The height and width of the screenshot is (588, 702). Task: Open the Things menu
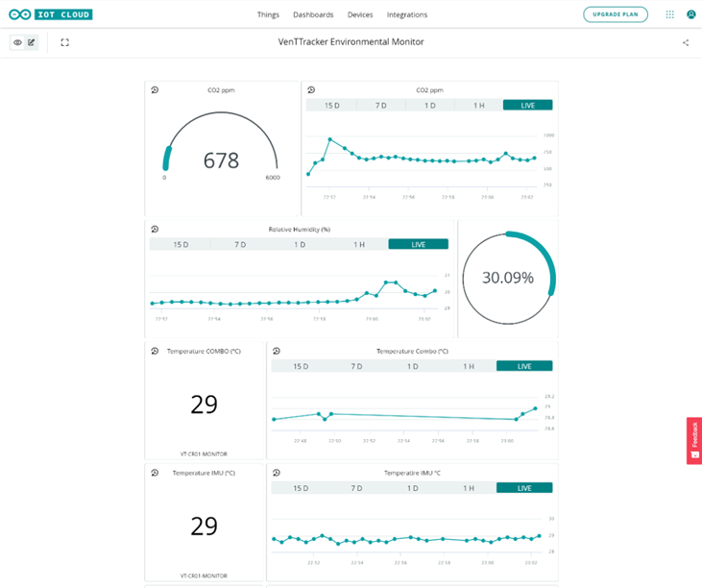(268, 14)
